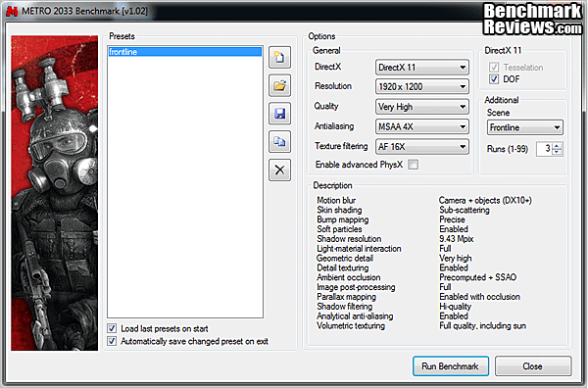The image size is (588, 388).
Task: Click the 'Parallax mapping' description label
Action: pyautogui.click(x=347, y=297)
